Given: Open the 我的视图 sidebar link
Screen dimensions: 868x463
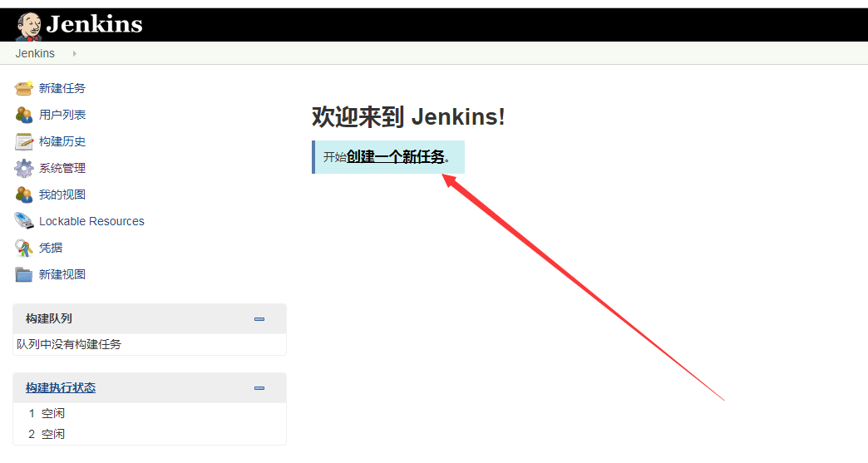Looking at the screenshot, I should (62, 195).
